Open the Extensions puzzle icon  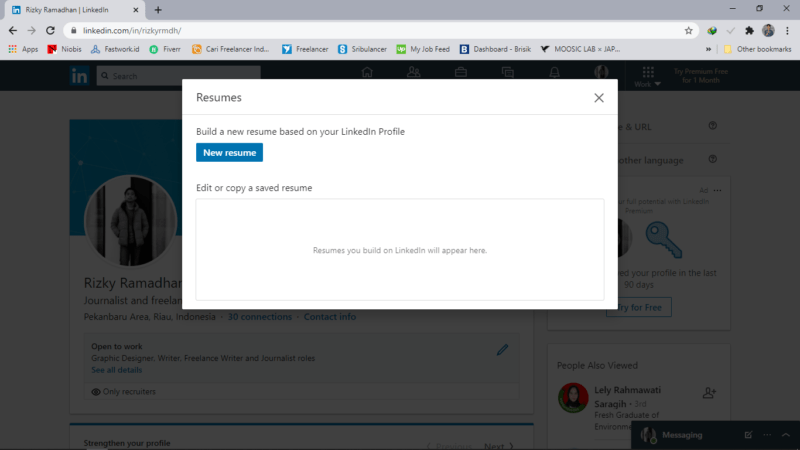click(x=749, y=31)
